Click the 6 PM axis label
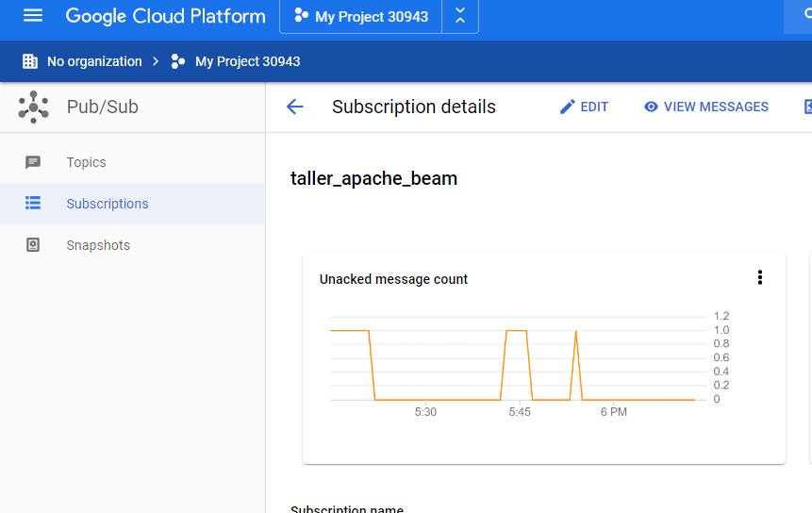This screenshot has width=812, height=513. pos(614,412)
